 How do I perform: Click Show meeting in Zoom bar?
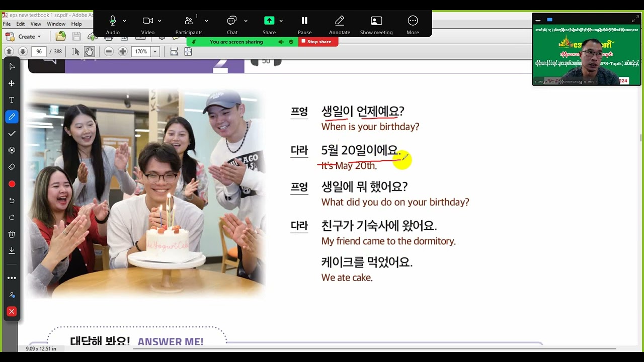(376, 24)
